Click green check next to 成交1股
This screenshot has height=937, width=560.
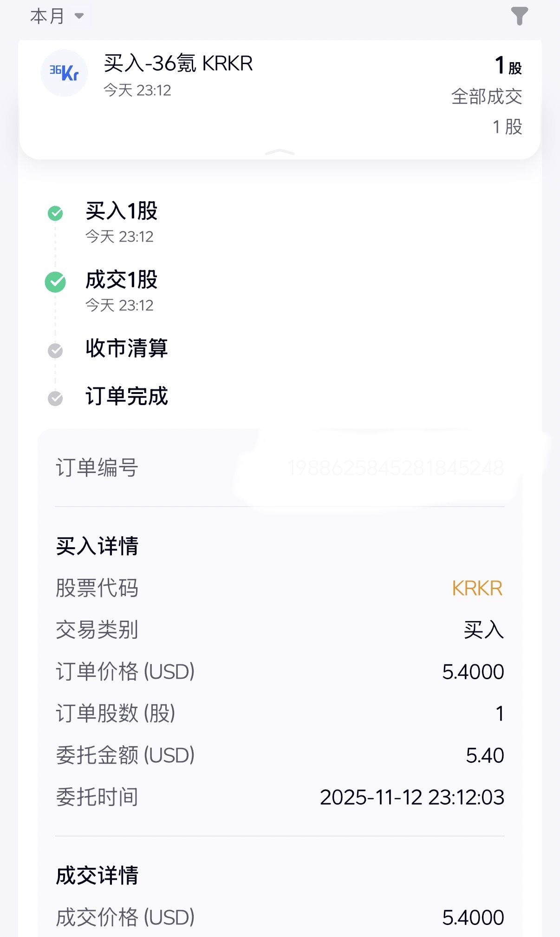55,282
